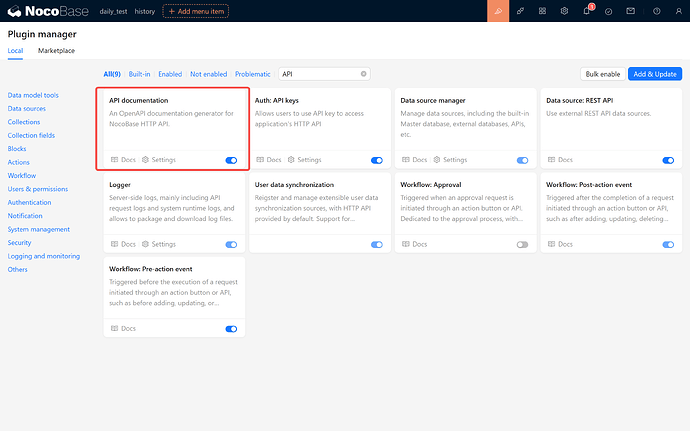The width and height of the screenshot is (690, 431).
Task: Select Notification category
Action: [25, 216]
